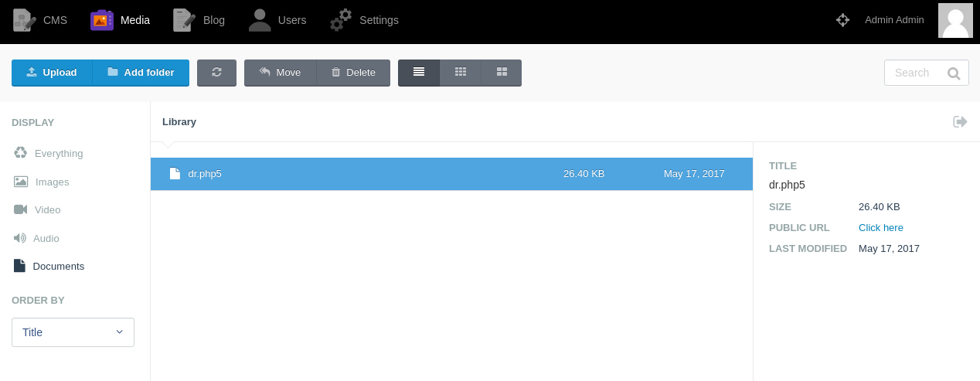Switch to small grid view
The height and width of the screenshot is (381, 980).
point(461,73)
